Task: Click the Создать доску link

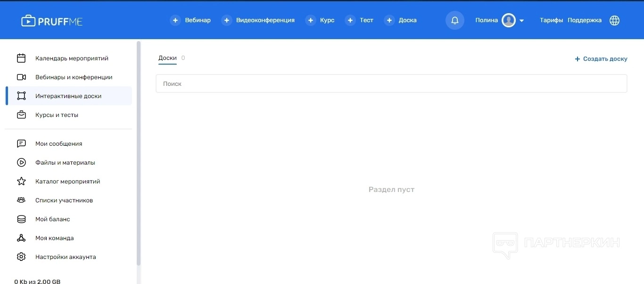Action: click(601, 59)
